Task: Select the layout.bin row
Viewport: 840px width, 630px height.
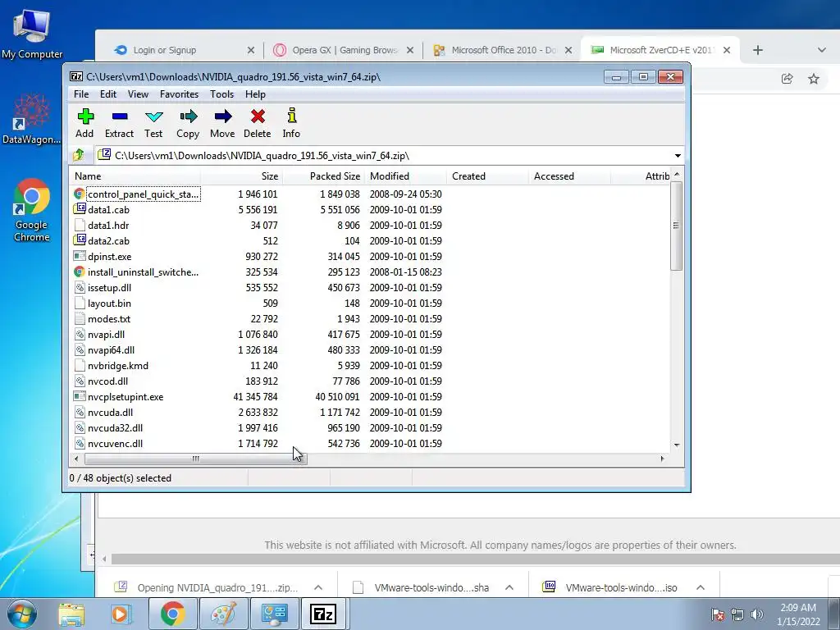Action: click(370, 304)
